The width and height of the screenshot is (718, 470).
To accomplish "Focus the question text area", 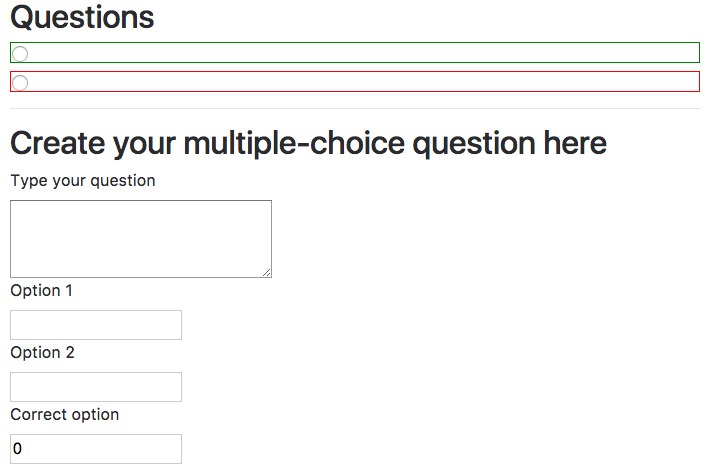I will [x=140, y=238].
